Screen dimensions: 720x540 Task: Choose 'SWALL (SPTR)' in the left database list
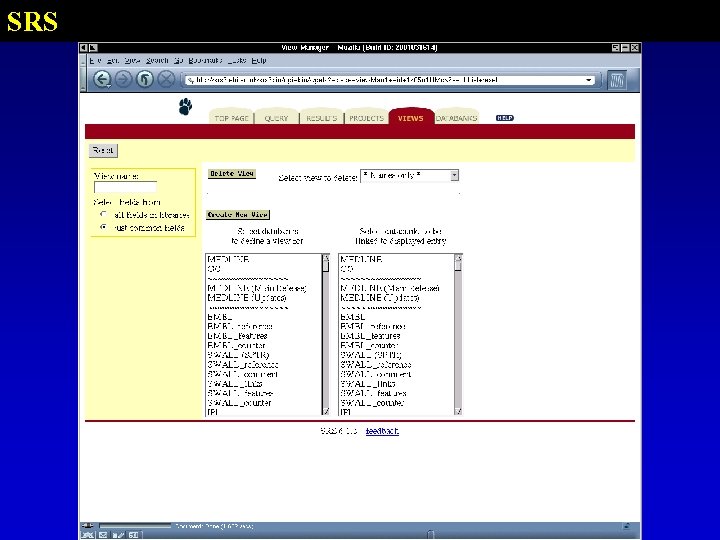coord(238,355)
